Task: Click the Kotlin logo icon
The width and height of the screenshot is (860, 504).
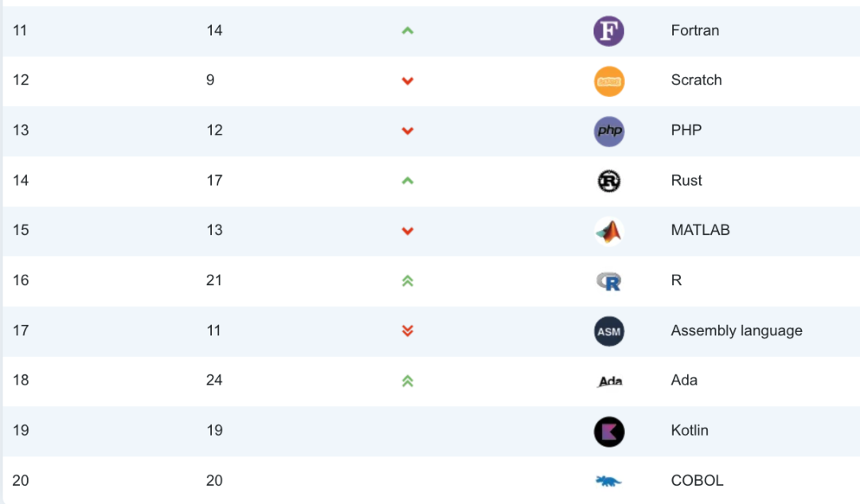Action: (x=609, y=432)
